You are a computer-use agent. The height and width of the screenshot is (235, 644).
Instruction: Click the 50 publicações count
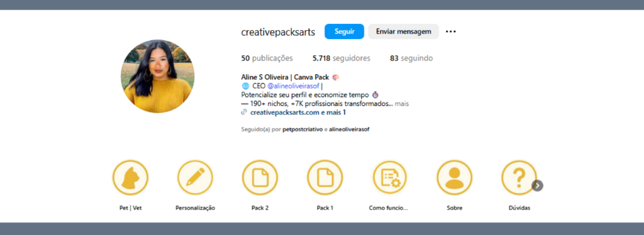point(267,58)
